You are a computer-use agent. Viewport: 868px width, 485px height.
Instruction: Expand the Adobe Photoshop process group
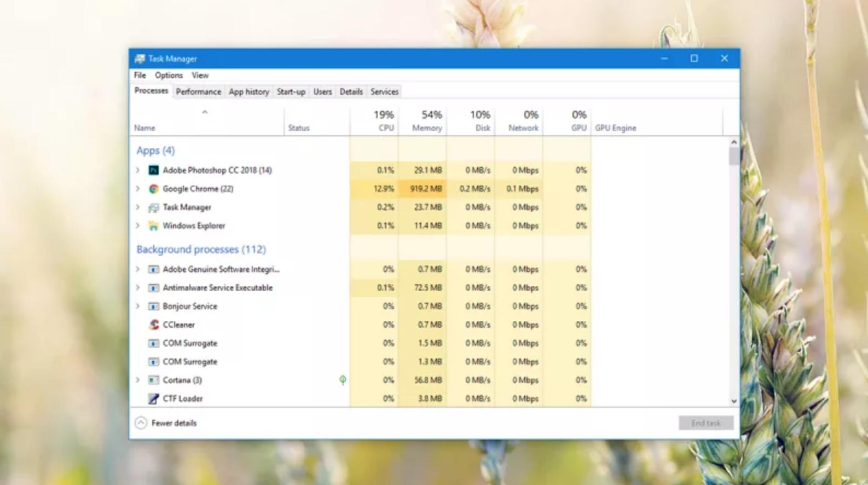(138, 170)
